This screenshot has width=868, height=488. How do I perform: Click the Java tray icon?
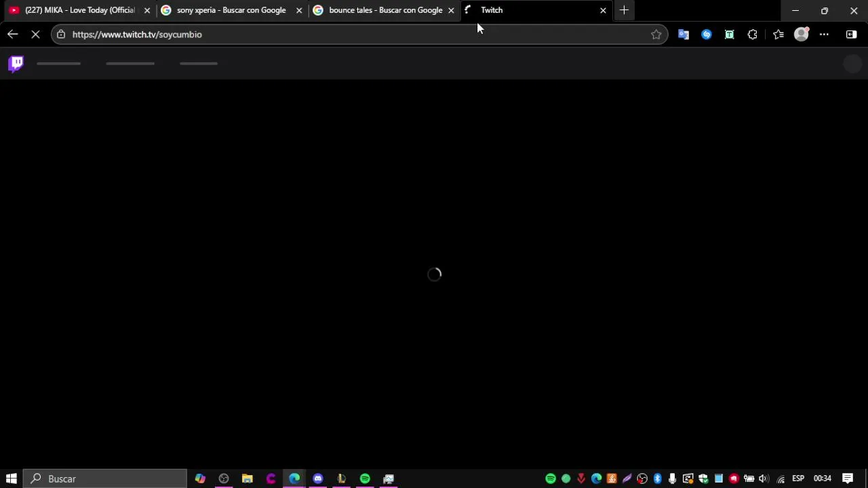[612, 479]
